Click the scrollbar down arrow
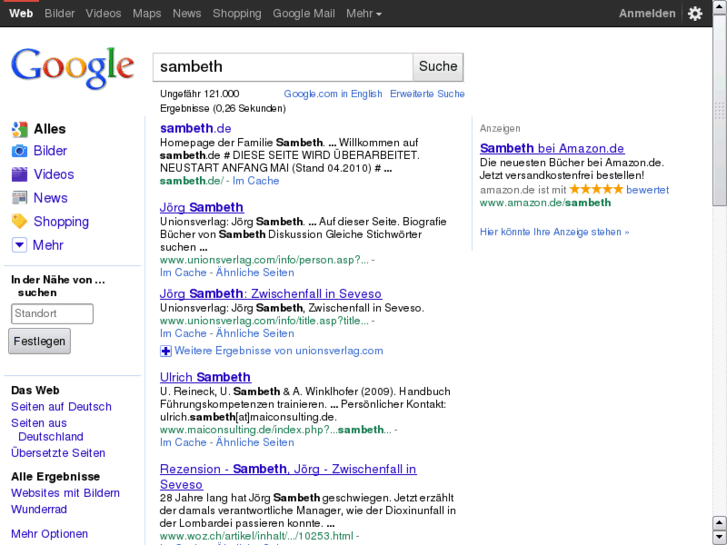The width and height of the screenshot is (727, 545). 720,537
